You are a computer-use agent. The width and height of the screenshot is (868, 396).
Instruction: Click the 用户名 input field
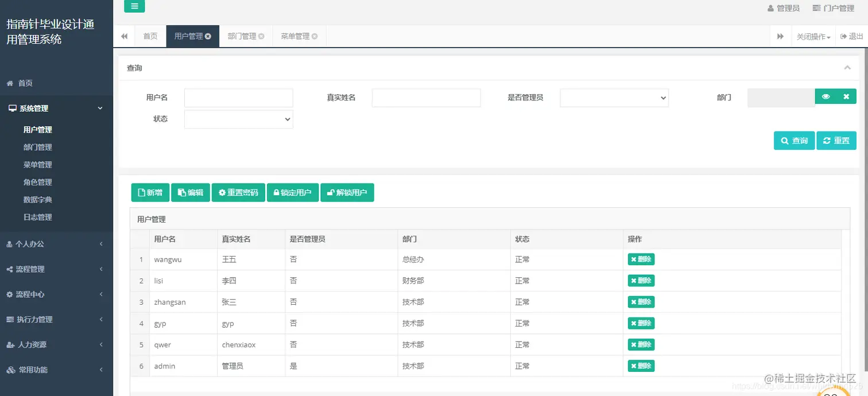click(x=239, y=98)
